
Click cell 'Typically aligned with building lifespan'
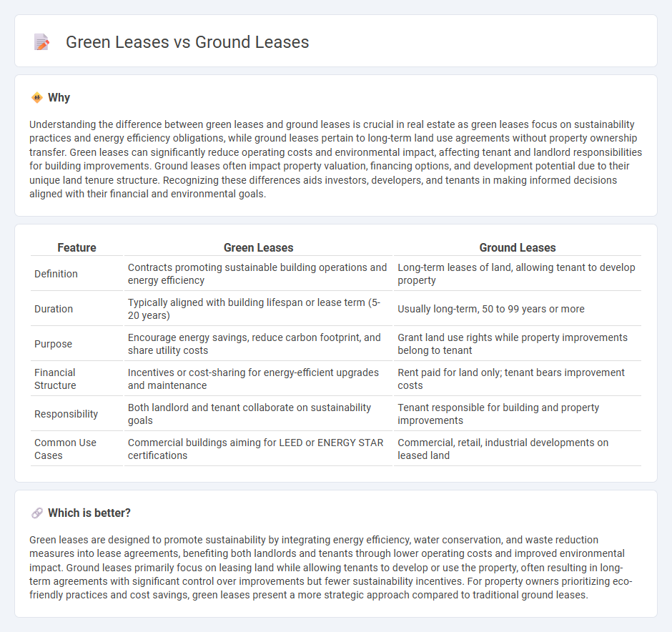tap(258, 309)
